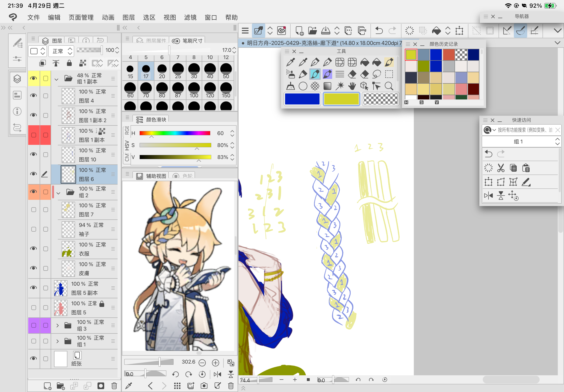The height and width of the screenshot is (392, 564).
Task: Select the lasso selection tool in Tools palette
Action: click(x=376, y=74)
